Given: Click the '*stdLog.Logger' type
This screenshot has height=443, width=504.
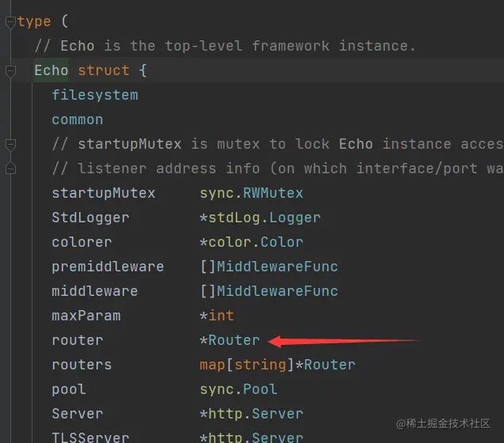Looking at the screenshot, I should (260, 218).
